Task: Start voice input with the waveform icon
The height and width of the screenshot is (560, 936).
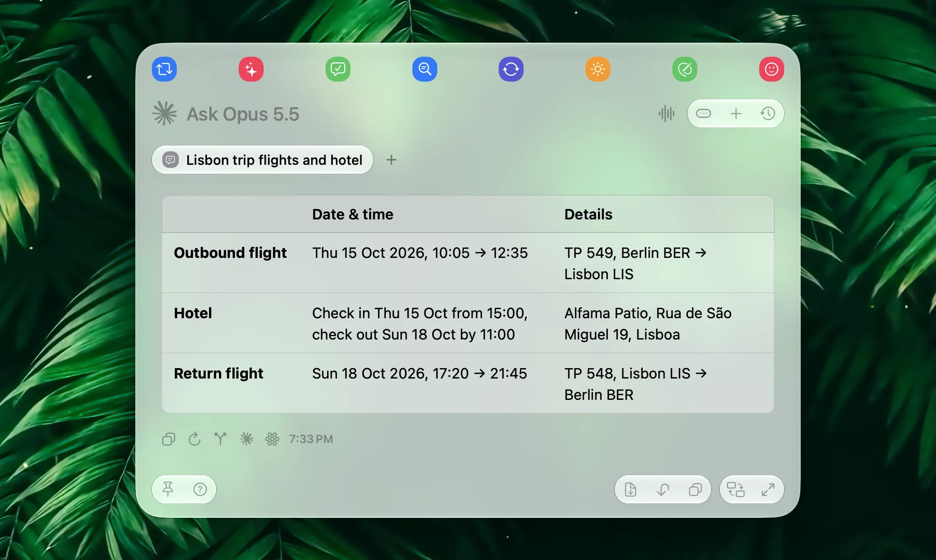Action: point(666,113)
